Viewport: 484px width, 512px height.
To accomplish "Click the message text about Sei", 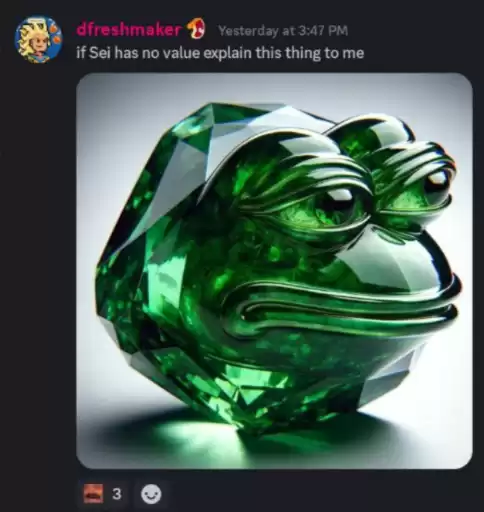I will pos(220,53).
